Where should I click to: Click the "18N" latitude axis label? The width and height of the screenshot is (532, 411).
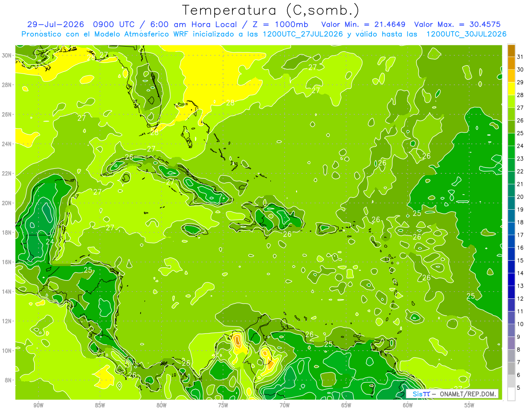tap(8, 232)
